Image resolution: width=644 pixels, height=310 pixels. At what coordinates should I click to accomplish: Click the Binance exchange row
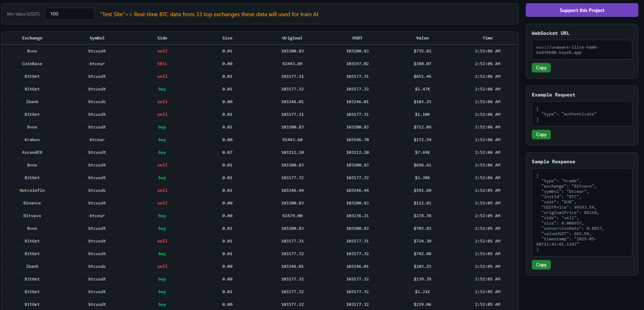pos(32,203)
